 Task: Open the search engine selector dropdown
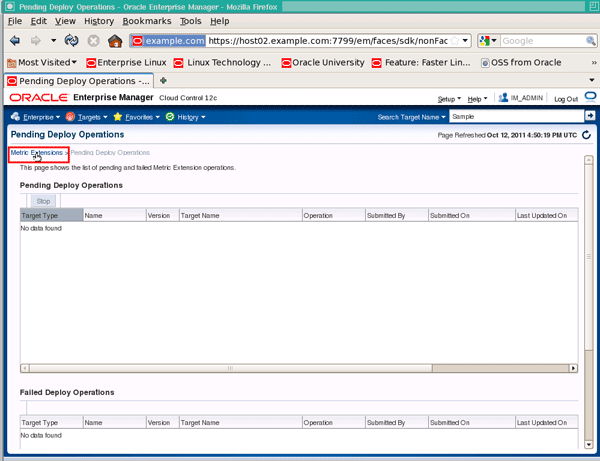point(488,41)
